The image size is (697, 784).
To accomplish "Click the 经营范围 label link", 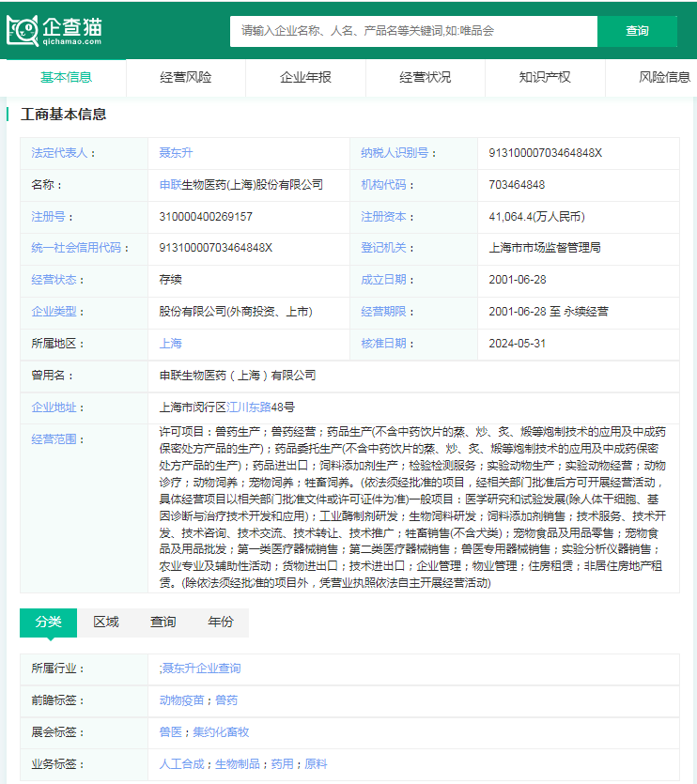I will 54,439.
